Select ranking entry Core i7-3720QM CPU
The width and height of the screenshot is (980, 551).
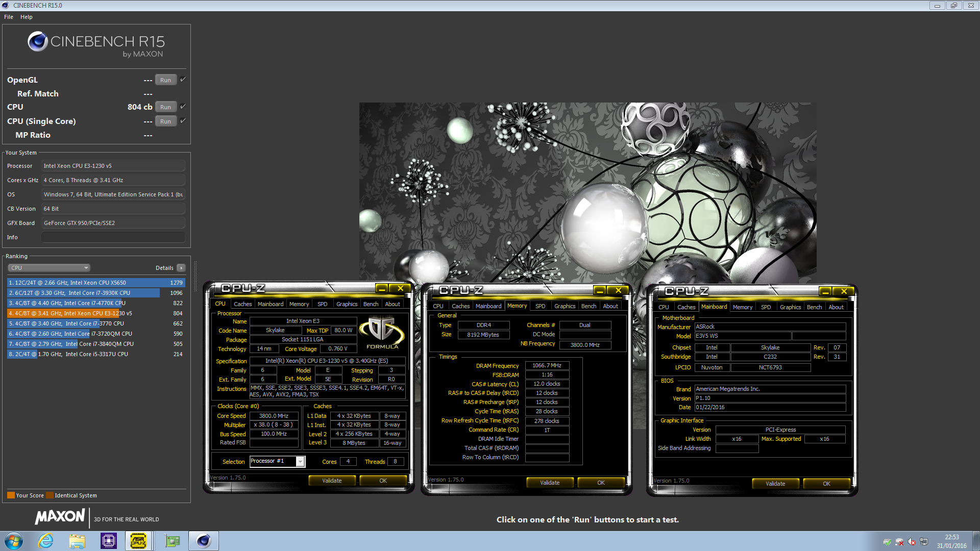96,334
